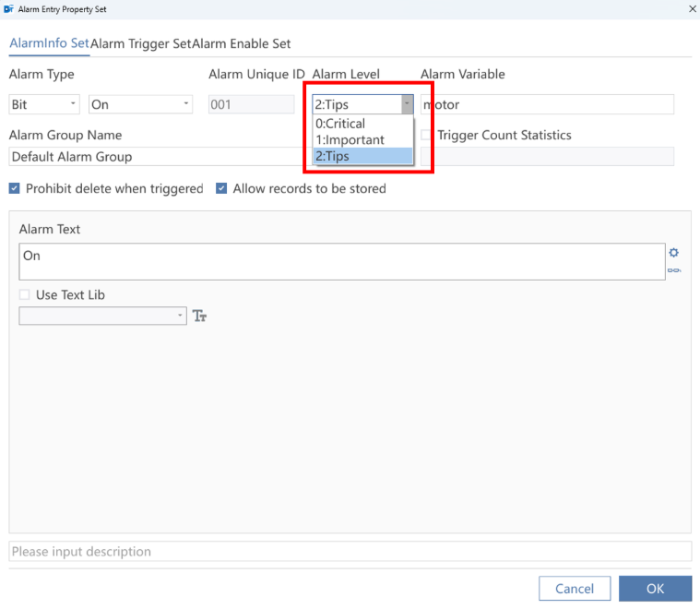Enable the Use Text Lib checkbox

[25, 294]
